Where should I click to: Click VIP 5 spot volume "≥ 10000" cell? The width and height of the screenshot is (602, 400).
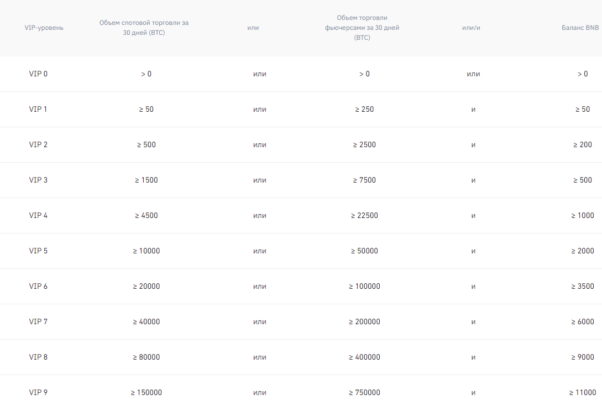pyautogui.click(x=146, y=250)
